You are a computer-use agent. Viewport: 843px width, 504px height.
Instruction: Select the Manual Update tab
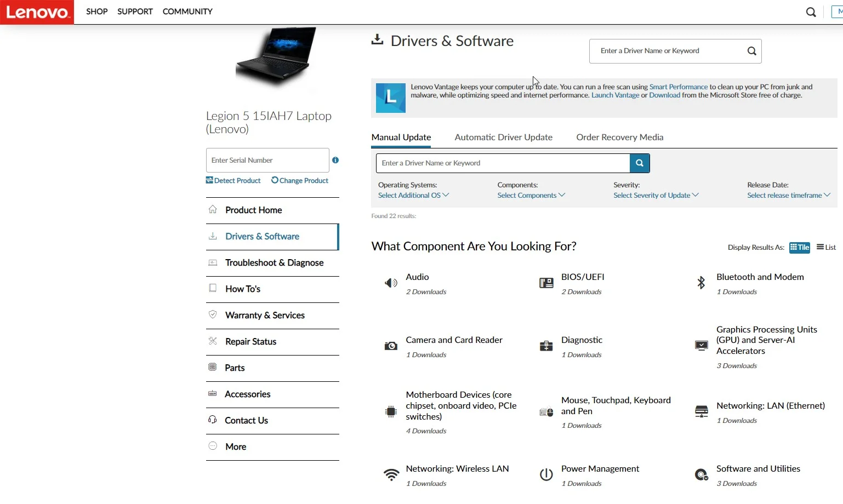coord(401,138)
